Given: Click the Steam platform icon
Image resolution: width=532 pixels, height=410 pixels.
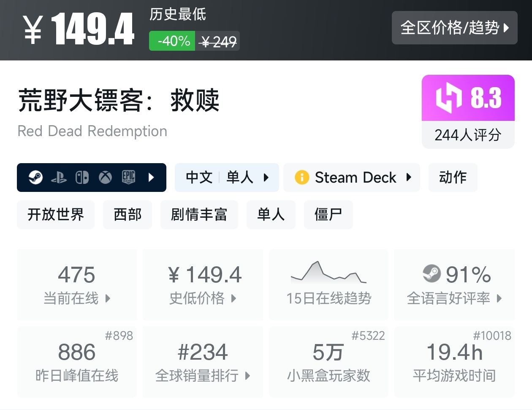Looking at the screenshot, I should [x=35, y=178].
